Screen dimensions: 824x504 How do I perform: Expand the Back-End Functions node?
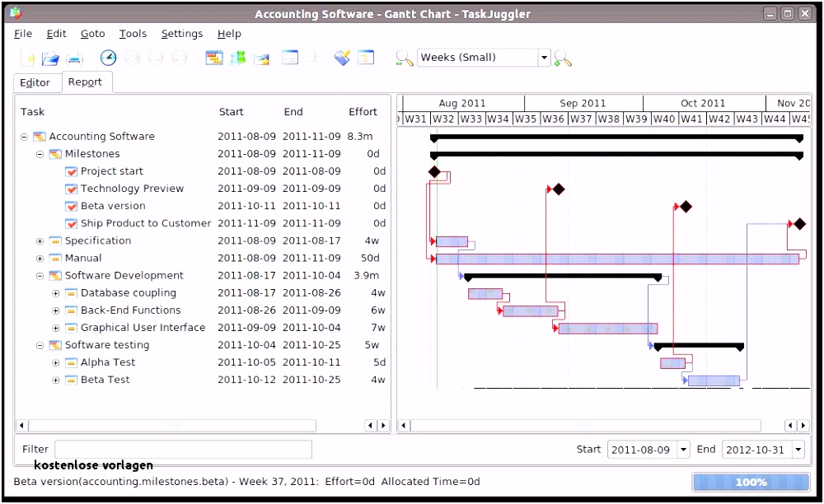tap(56, 310)
